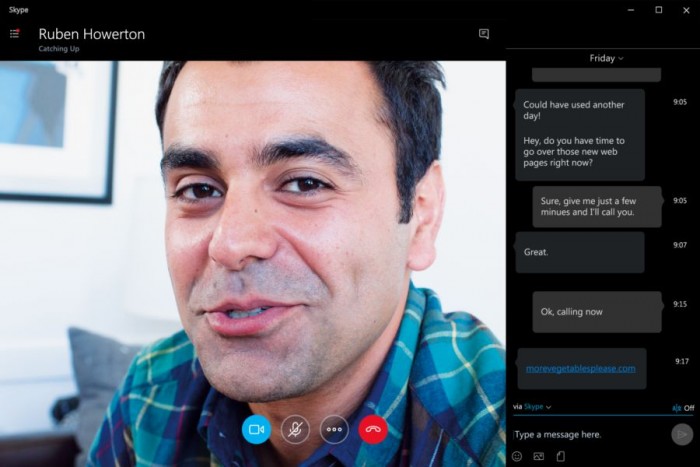The width and height of the screenshot is (700, 467).
Task: Click the send image icon
Action: (539, 456)
